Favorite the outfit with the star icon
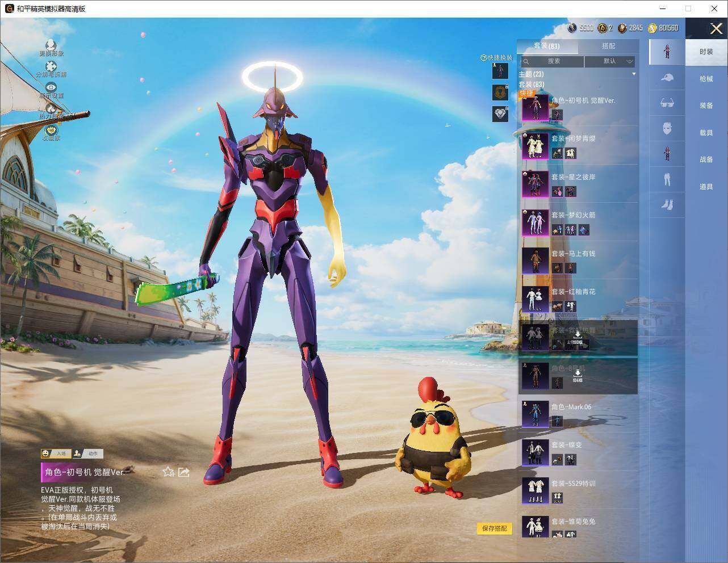 point(168,472)
